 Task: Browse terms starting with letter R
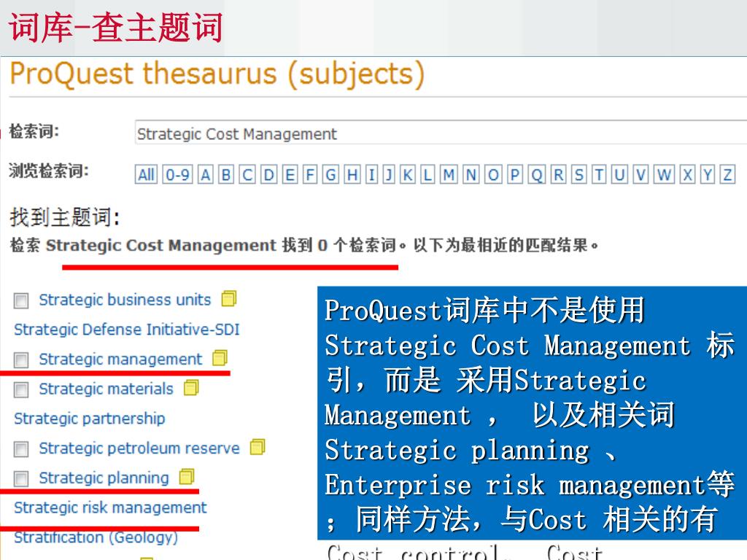coord(558,175)
